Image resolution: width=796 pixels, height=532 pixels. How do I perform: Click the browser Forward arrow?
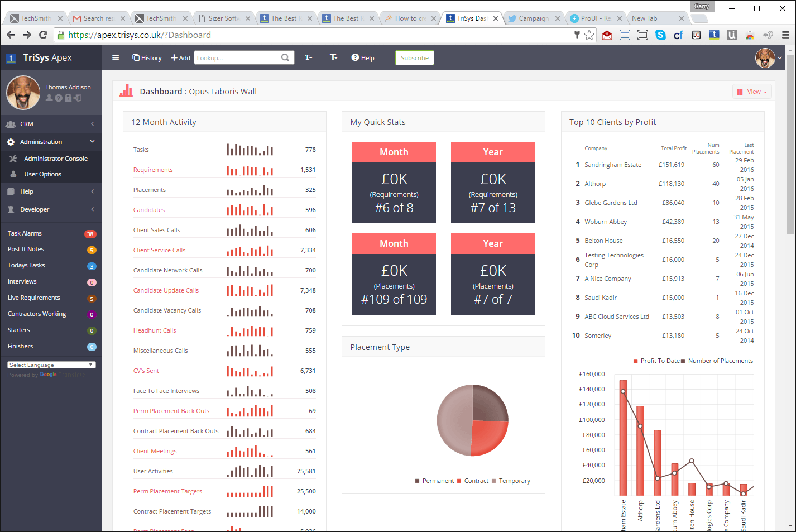click(27, 35)
